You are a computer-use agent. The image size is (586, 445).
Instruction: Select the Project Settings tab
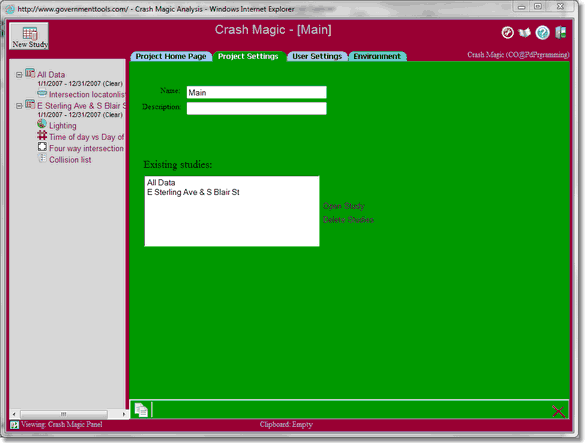pyautogui.click(x=248, y=56)
